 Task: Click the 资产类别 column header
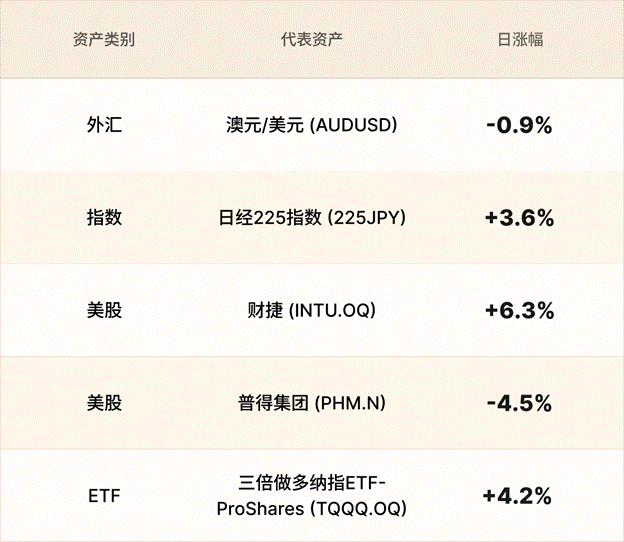[x=104, y=41]
